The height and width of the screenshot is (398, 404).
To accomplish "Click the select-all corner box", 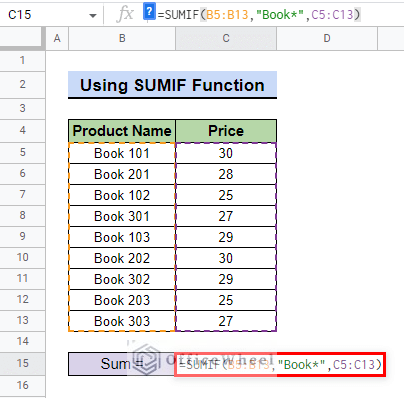I will [22, 38].
